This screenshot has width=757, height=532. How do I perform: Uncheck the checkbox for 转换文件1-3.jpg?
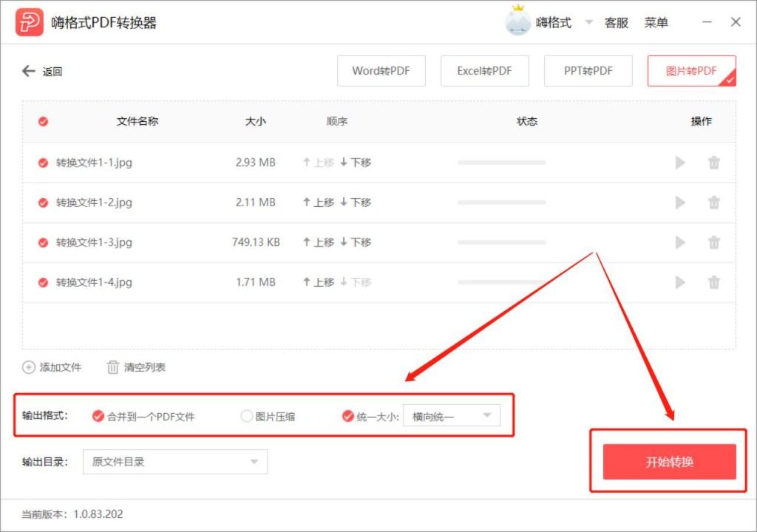(42, 242)
